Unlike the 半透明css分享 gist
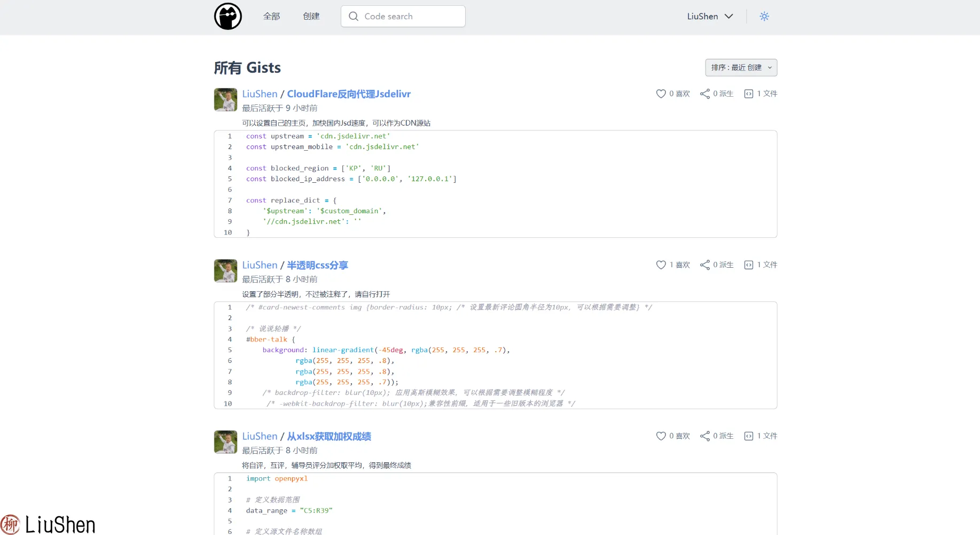The width and height of the screenshot is (980, 535). [661, 265]
